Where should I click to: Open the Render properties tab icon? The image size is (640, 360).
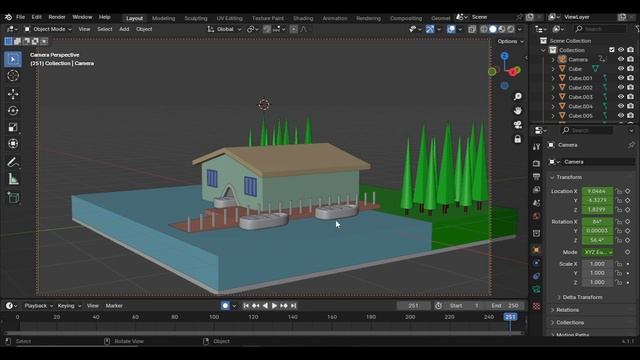536,163
